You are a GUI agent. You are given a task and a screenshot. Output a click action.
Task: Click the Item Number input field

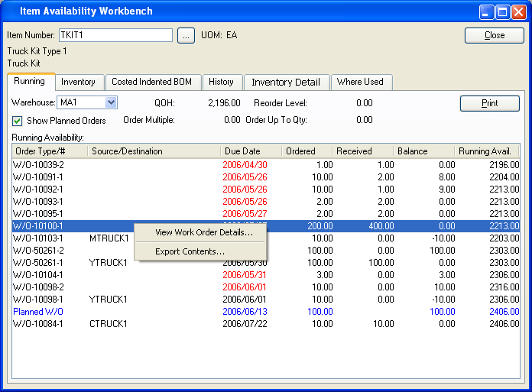115,35
